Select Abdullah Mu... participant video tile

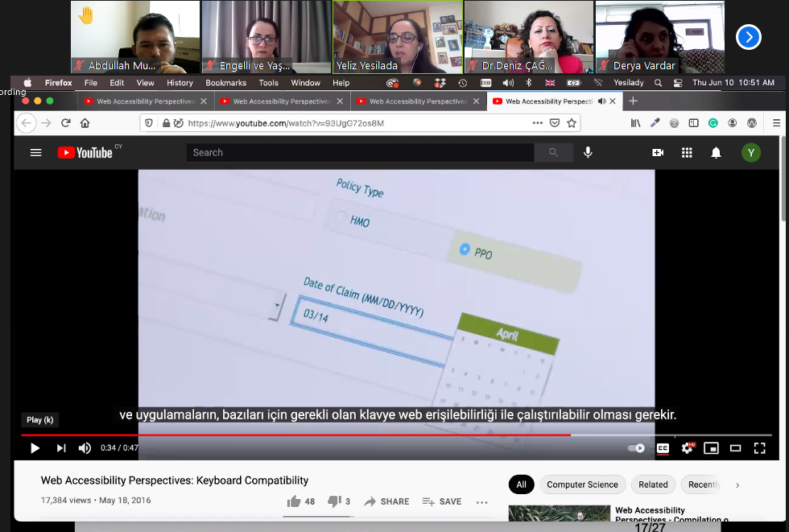point(135,37)
